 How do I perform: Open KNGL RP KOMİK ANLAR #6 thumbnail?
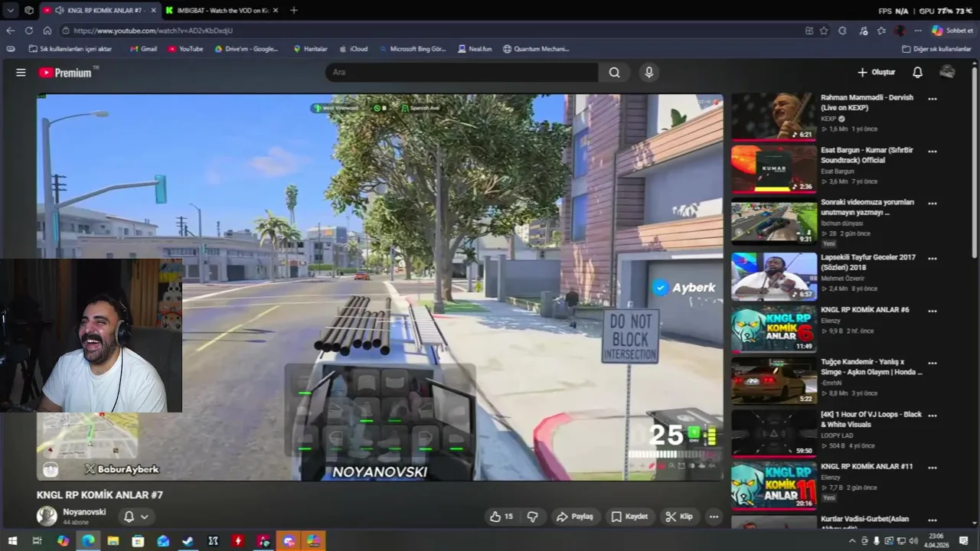click(x=773, y=328)
